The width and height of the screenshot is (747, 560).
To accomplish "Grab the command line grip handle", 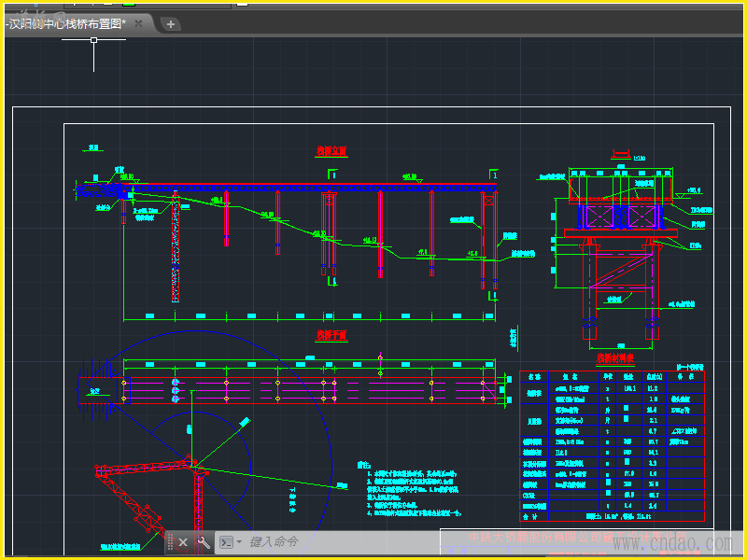I will (x=171, y=542).
